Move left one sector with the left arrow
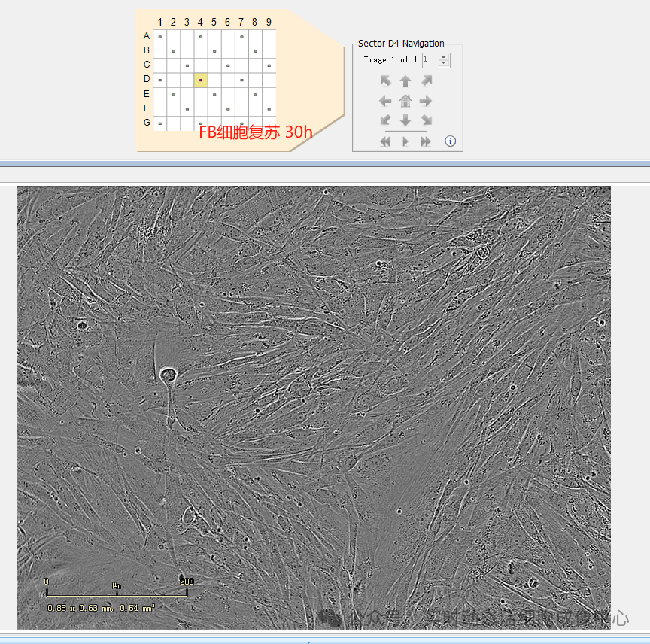Image resolution: width=650 pixels, height=644 pixels. (x=385, y=101)
